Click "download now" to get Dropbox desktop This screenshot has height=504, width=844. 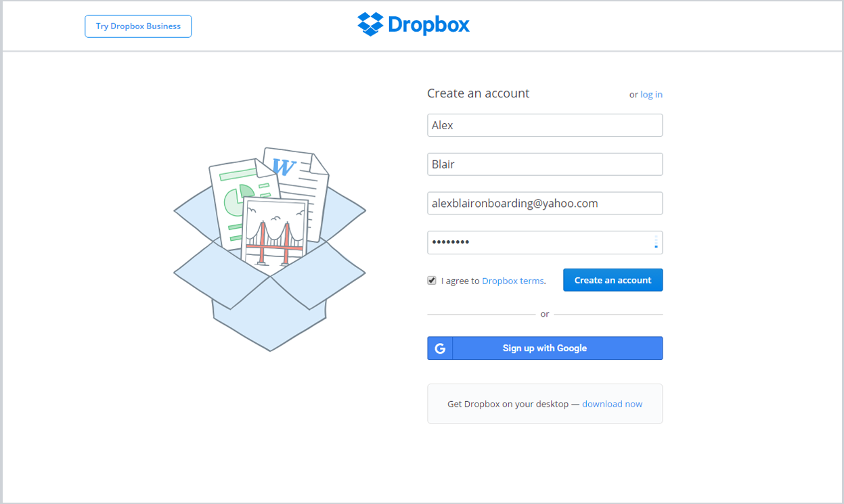pos(612,403)
